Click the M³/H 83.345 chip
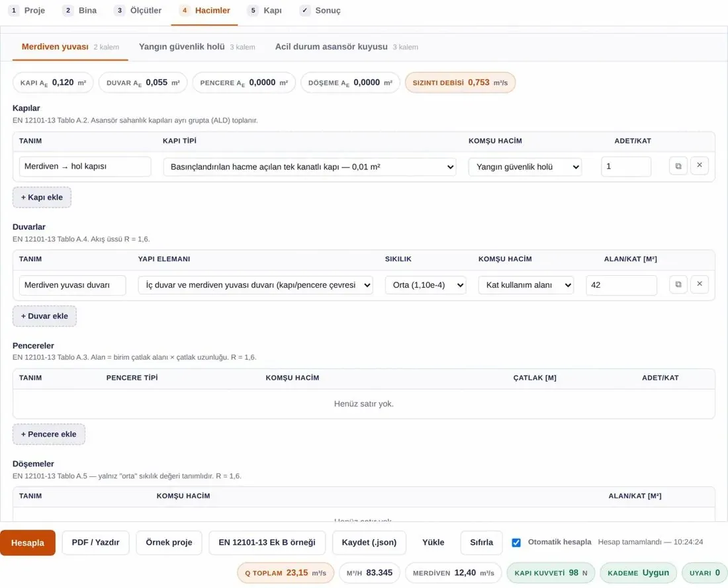 coord(369,573)
